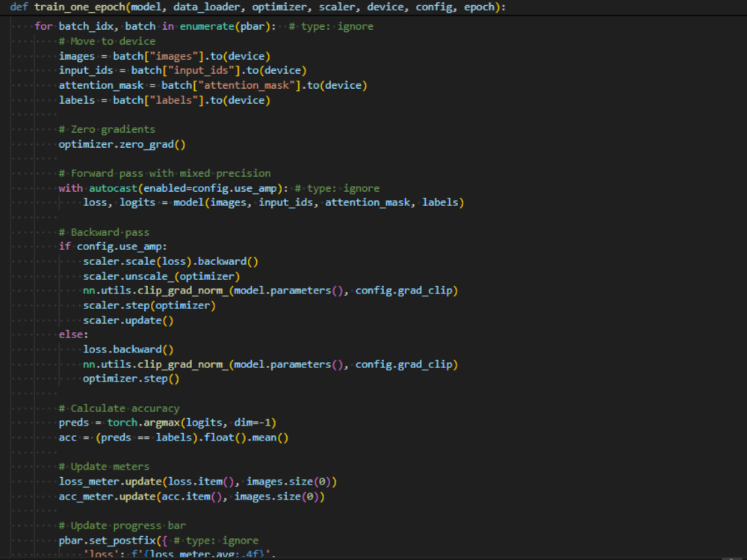Click the 'if config.use_amp:' line
The height and width of the screenshot is (560, 747).
[113, 246]
